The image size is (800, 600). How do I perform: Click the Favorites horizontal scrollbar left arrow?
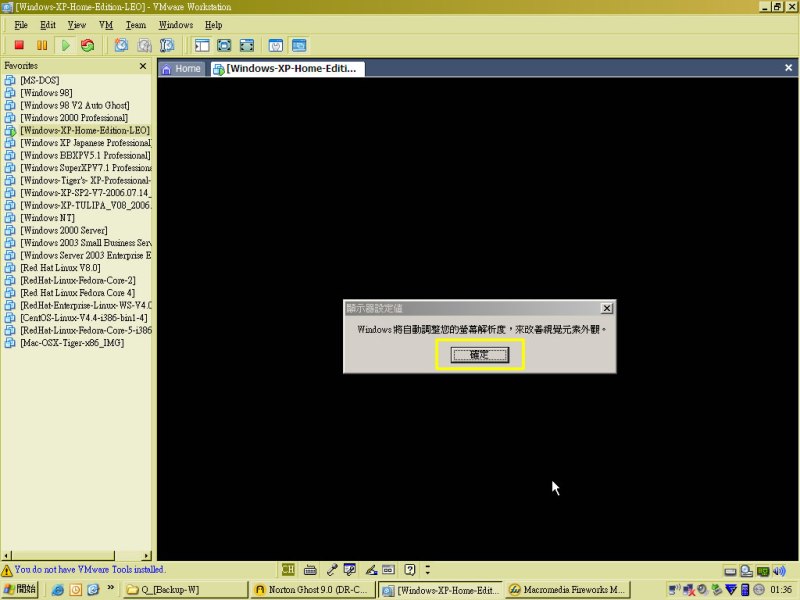click(6, 556)
